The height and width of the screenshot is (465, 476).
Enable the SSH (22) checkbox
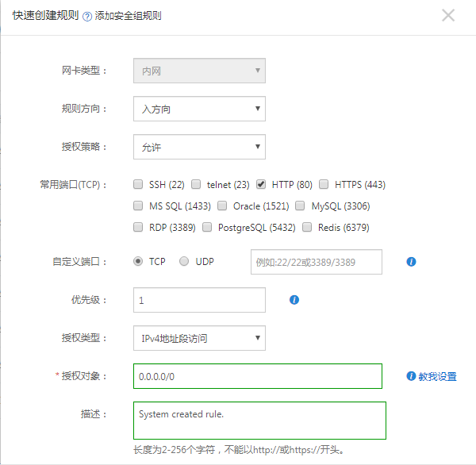139,185
